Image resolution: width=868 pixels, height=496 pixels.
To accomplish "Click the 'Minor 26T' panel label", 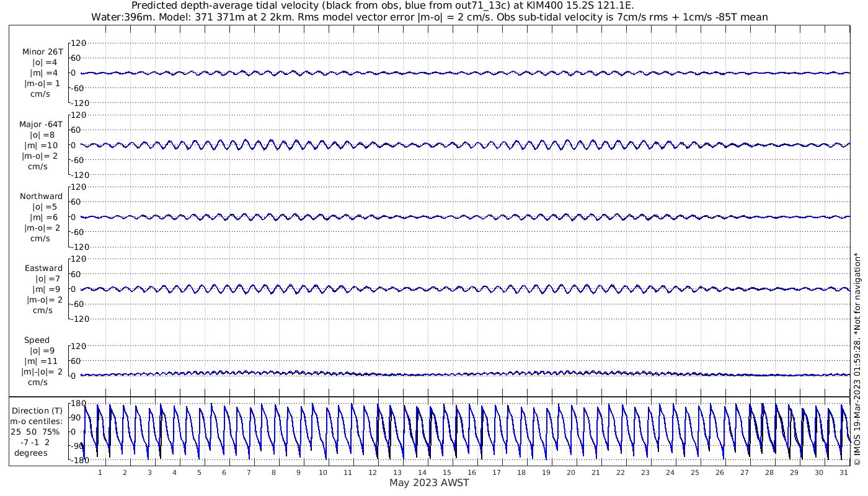I will click(x=42, y=51).
